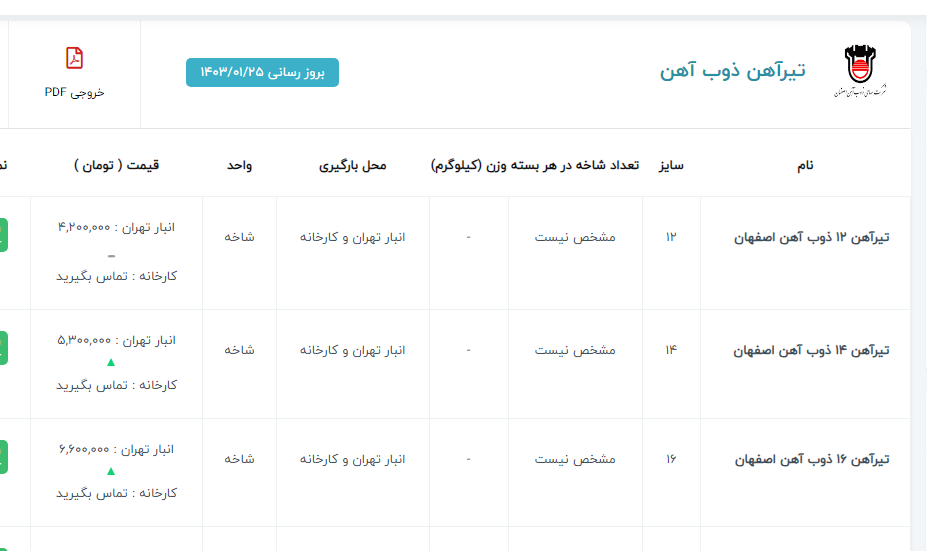The height and width of the screenshot is (551, 927).
Task: Click the dash price indicator for تیرآهن ۱۲
Action: (111, 254)
